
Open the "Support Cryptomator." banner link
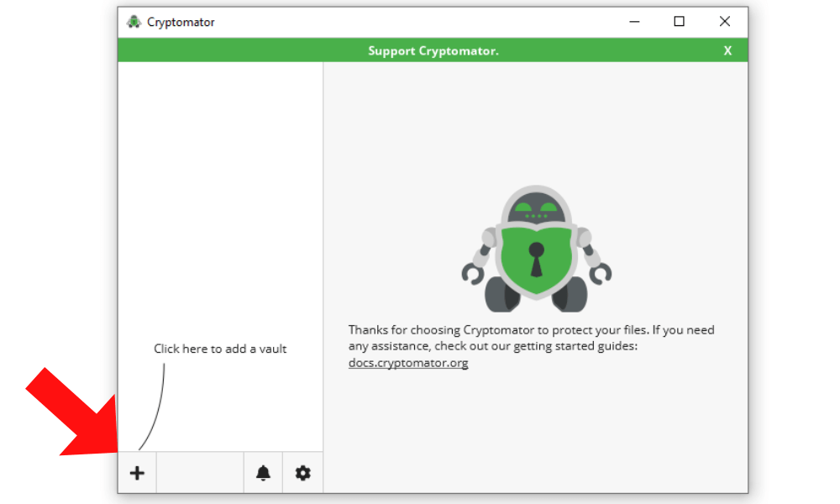(433, 50)
